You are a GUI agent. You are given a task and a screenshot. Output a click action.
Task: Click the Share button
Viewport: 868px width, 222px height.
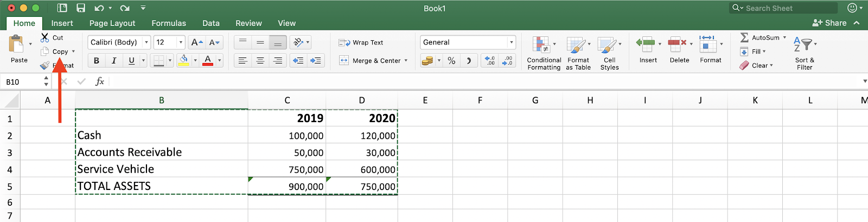pos(829,23)
